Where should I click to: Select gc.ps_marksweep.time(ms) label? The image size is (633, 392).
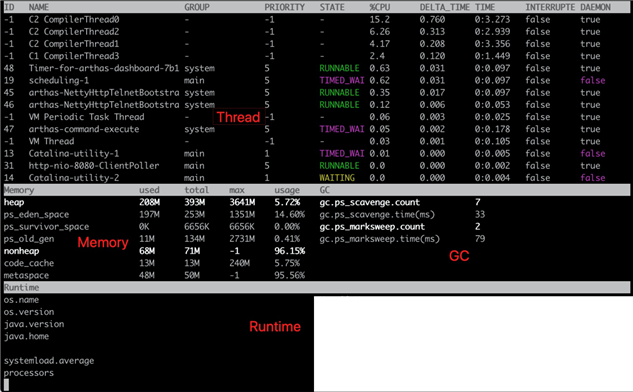pos(379,239)
